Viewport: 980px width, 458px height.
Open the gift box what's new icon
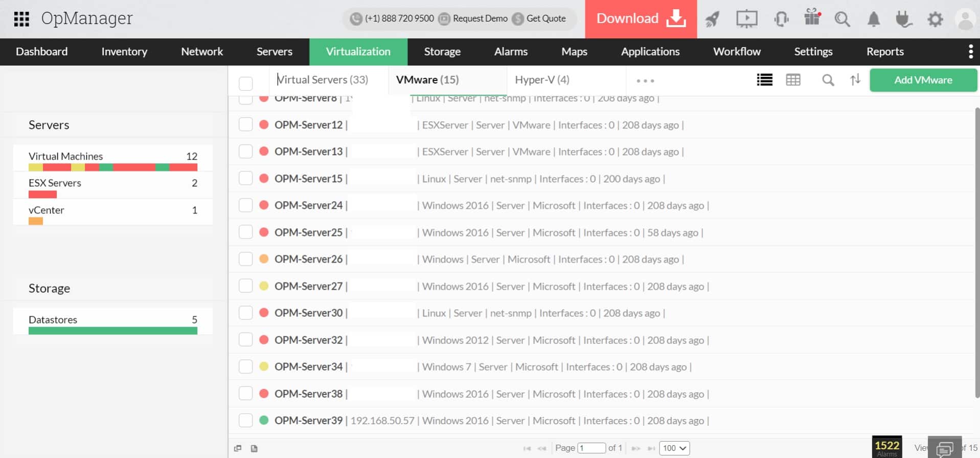click(812, 17)
